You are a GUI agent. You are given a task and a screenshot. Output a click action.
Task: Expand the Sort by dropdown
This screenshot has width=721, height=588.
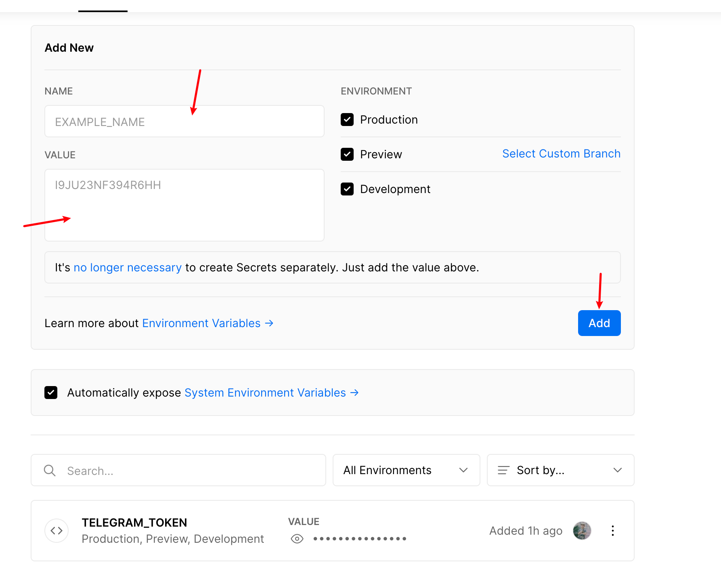(x=560, y=470)
